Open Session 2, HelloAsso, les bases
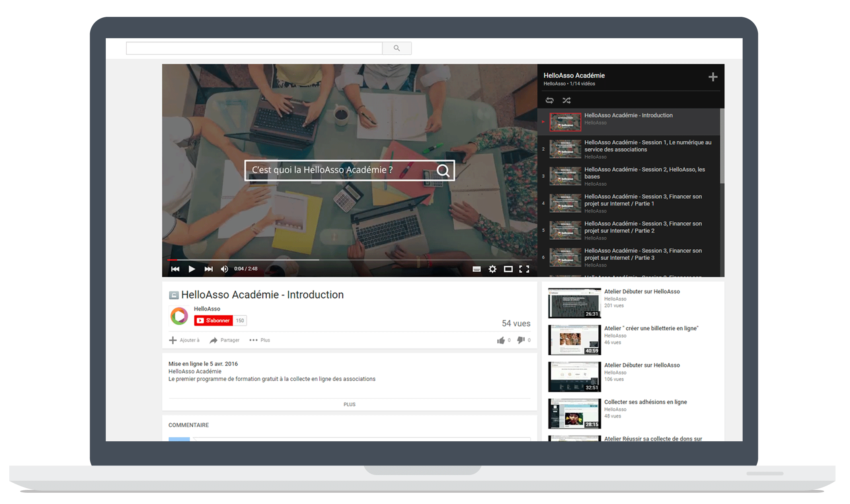The width and height of the screenshot is (850, 504). coord(628,176)
